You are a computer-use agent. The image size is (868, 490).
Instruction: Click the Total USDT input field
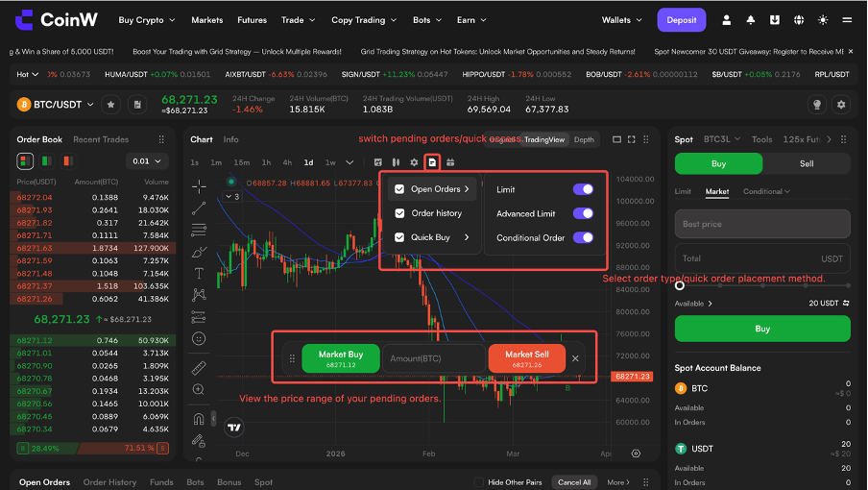tap(762, 258)
